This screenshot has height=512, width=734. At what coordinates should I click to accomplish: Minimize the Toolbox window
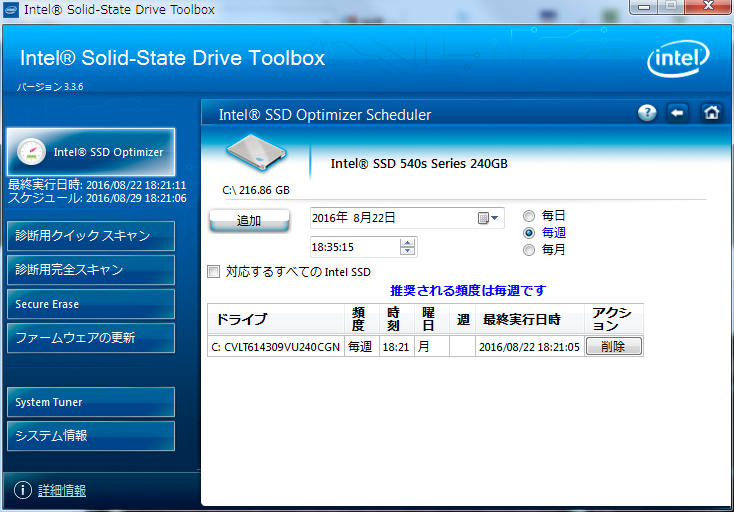[x=644, y=7]
